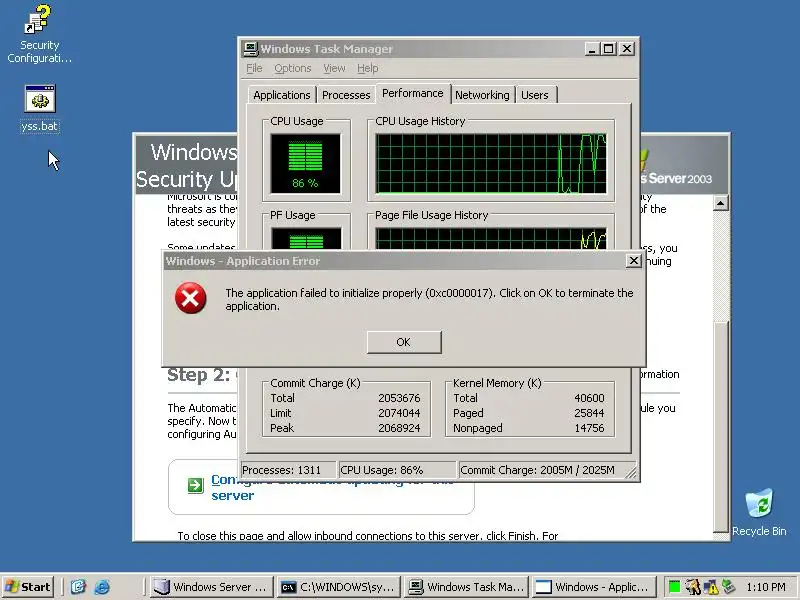The image size is (800, 600).
Task: Click Kernel Memory Nonpaged value 14756
Action: [x=589, y=428]
